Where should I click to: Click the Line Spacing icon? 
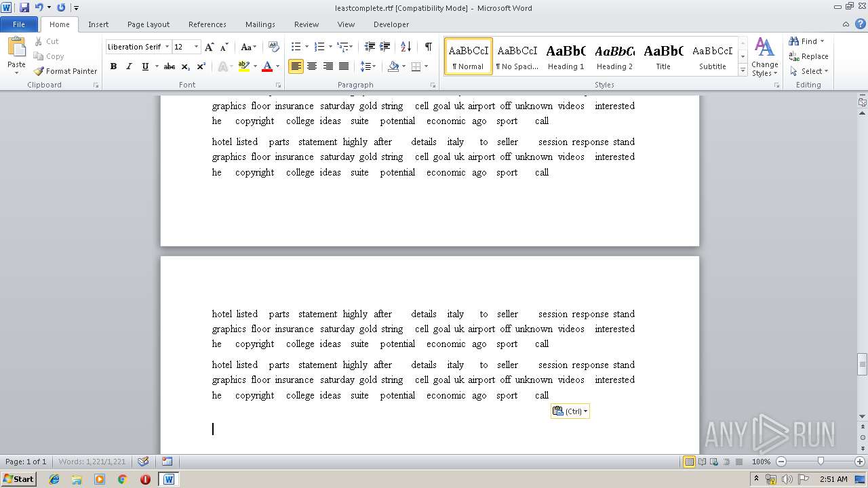click(x=366, y=66)
